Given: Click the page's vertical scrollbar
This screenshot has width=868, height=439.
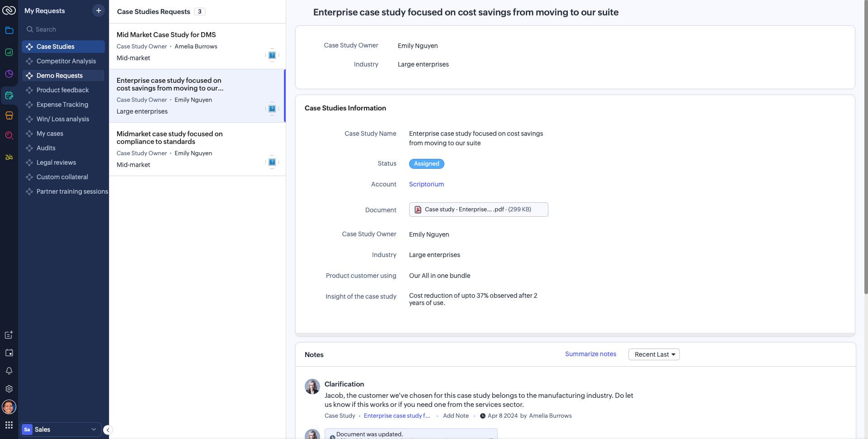Looking at the screenshot, I should click(865, 147).
